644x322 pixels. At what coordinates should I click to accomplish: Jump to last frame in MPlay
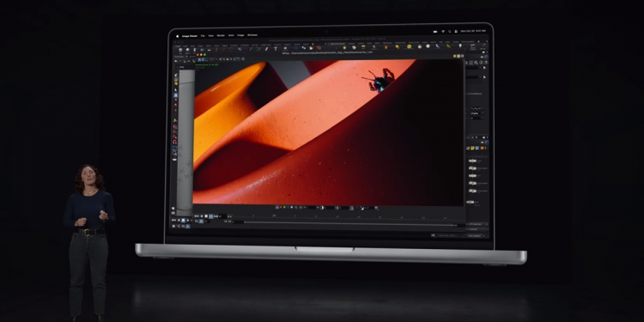(216, 216)
